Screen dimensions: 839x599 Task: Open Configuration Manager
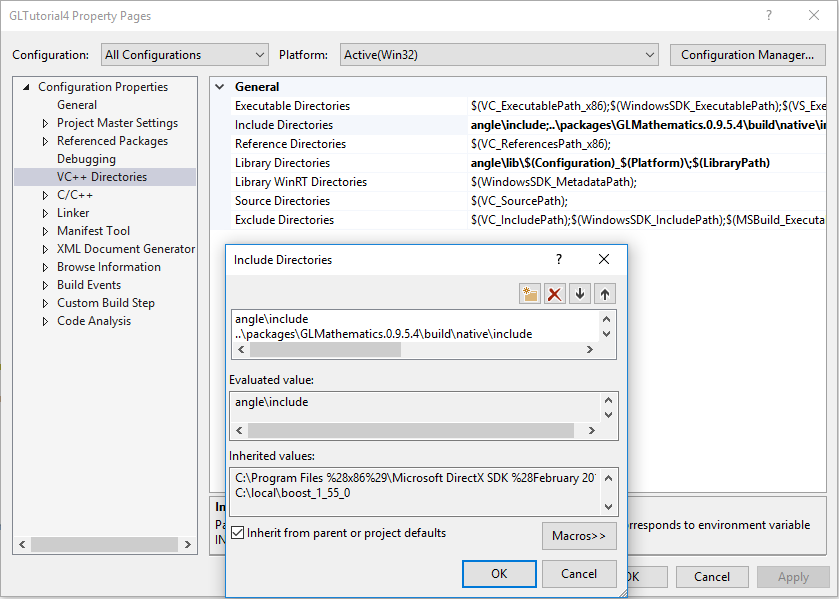point(747,55)
